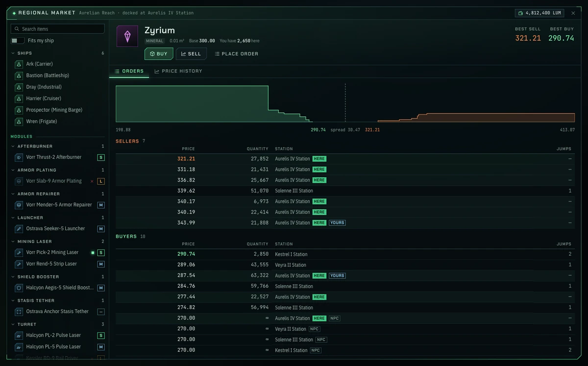The width and height of the screenshot is (588, 366).
Task: Click the NPC tag on Veyra II Station order
Action: click(315, 329)
